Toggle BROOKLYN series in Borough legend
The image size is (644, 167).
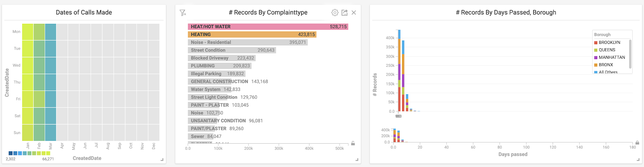(x=609, y=43)
